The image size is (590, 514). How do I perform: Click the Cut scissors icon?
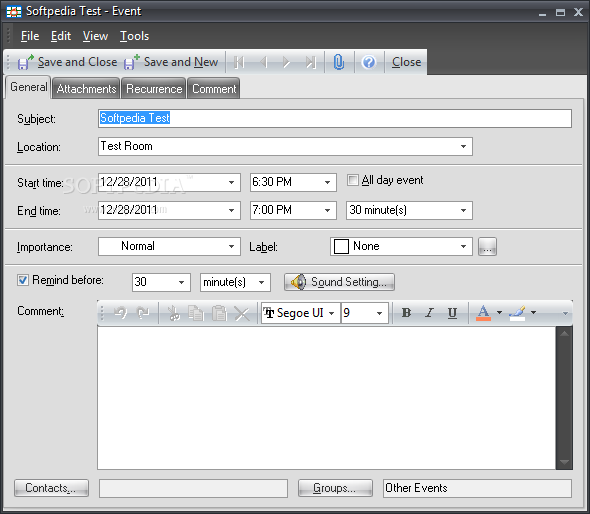point(173,313)
